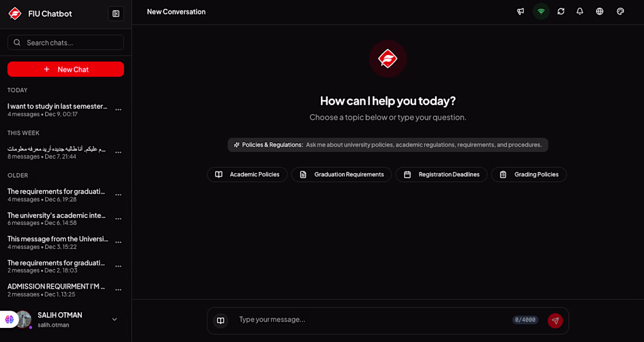Expand the SALIH OTMAN account chevron
The image size is (644, 342).
(x=115, y=319)
